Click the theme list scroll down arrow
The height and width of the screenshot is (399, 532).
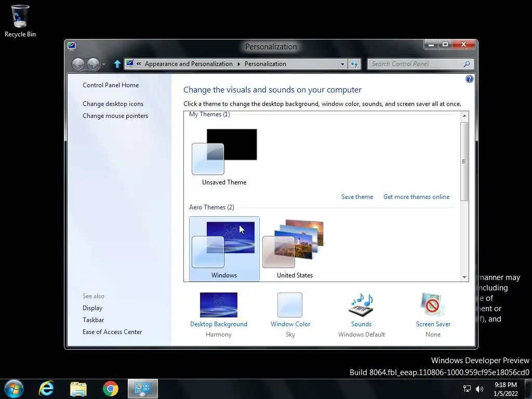464,277
